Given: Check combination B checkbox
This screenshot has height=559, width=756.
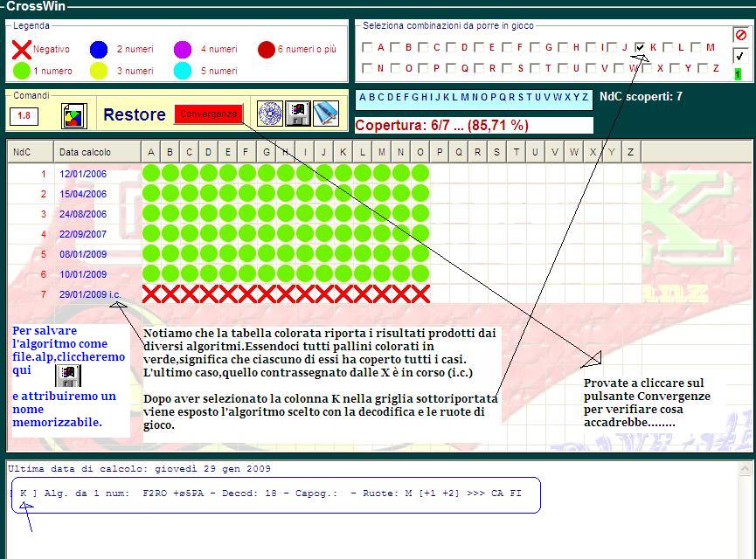Looking at the screenshot, I should [395, 47].
